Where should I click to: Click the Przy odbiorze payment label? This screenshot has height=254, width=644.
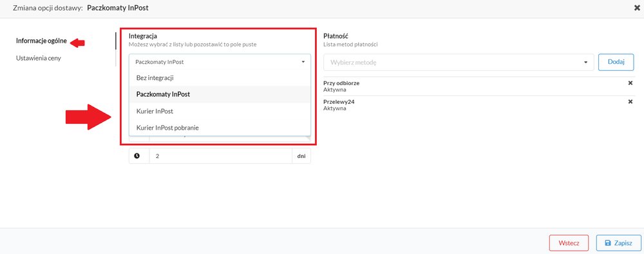point(341,83)
